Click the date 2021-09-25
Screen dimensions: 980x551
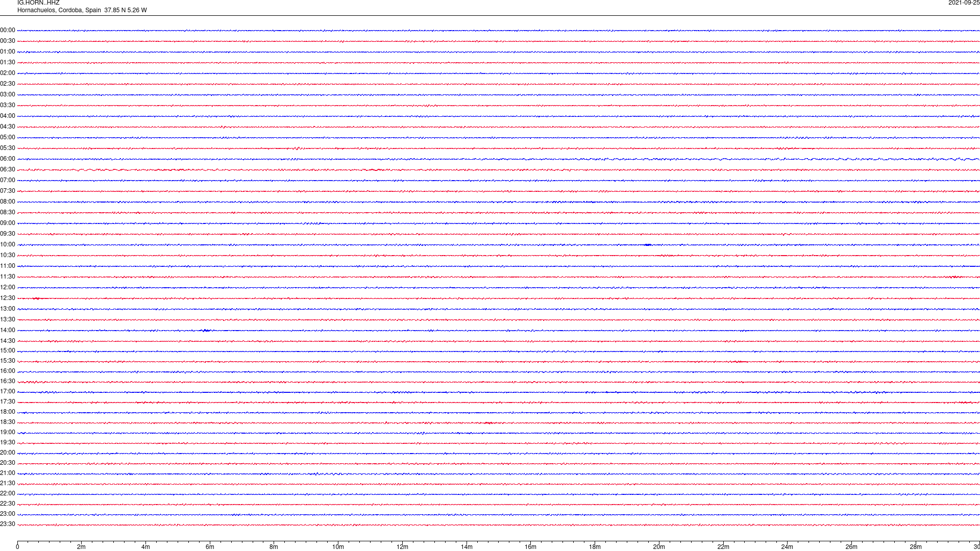tap(964, 3)
